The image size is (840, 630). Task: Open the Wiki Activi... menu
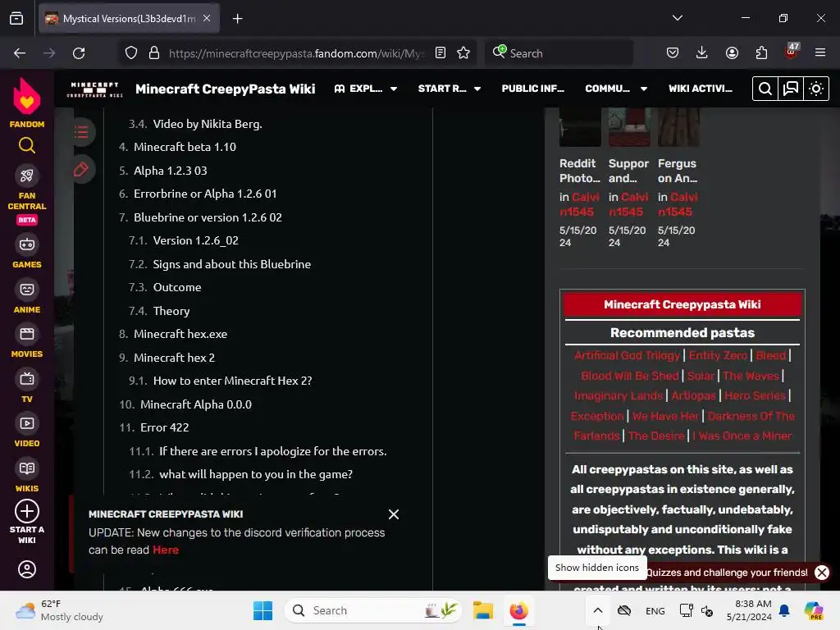tap(701, 89)
